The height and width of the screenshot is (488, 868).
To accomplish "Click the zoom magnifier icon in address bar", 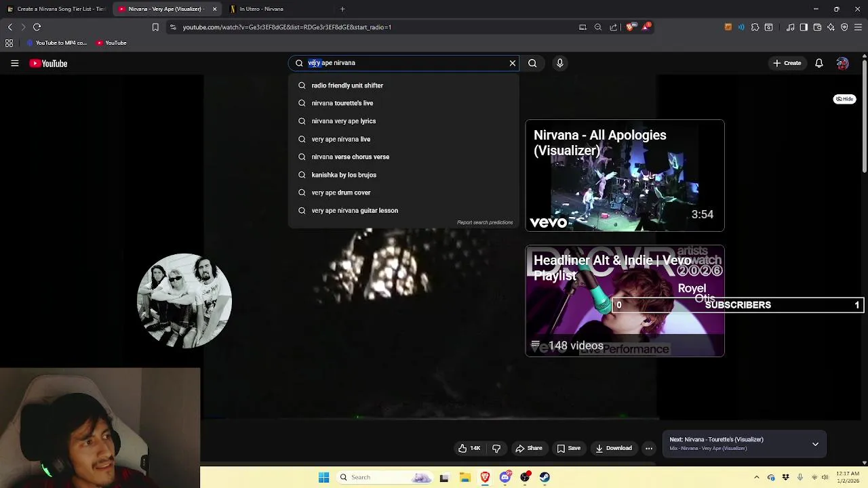I will click(598, 27).
